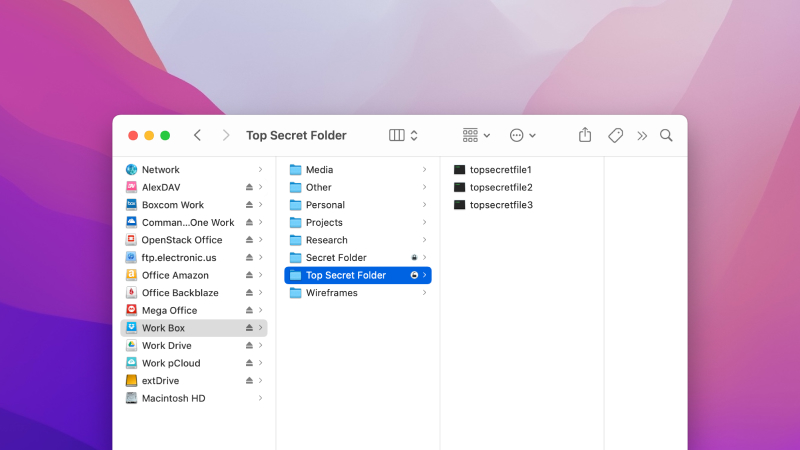
Task: Eject the Comman...One Work drive
Action: (x=249, y=222)
